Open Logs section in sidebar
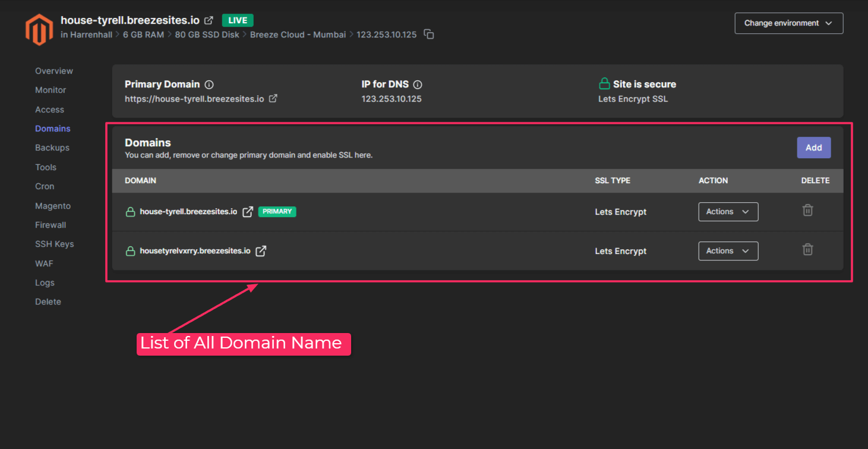 45,282
